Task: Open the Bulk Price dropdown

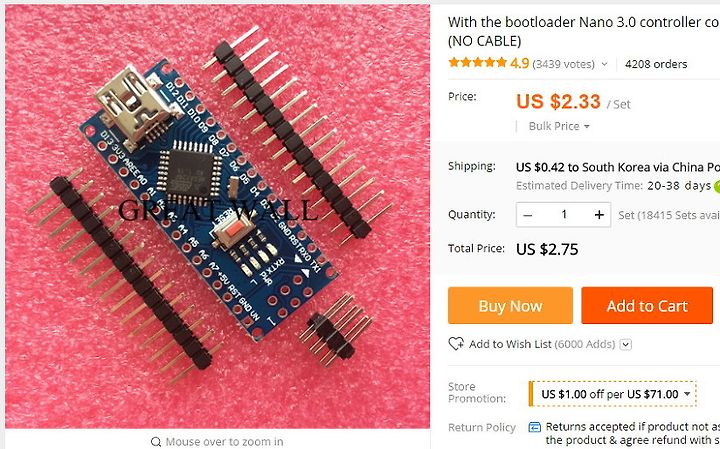Action: (559, 126)
